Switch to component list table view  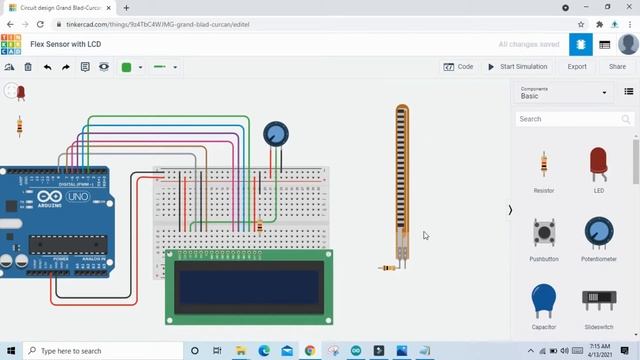coord(604,44)
